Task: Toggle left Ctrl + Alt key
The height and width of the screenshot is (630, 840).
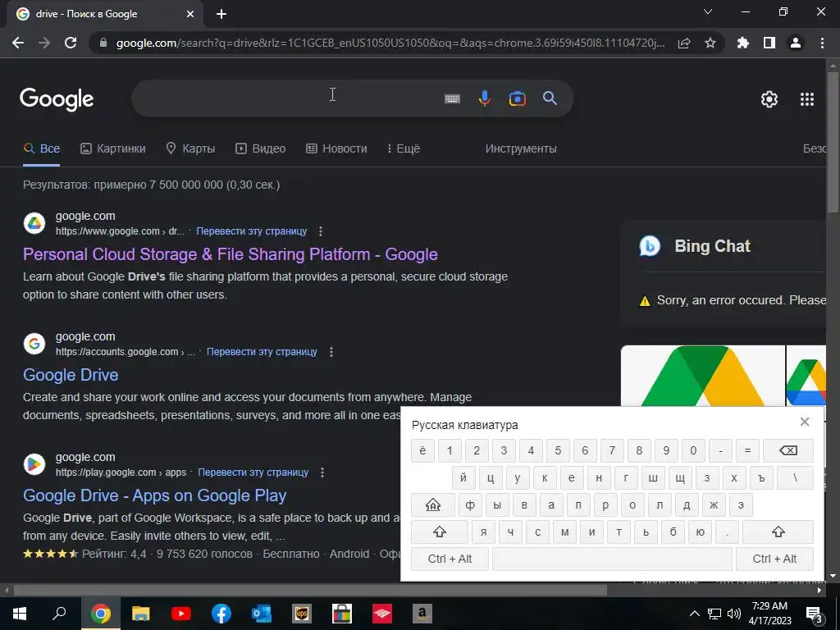Action: (450, 559)
